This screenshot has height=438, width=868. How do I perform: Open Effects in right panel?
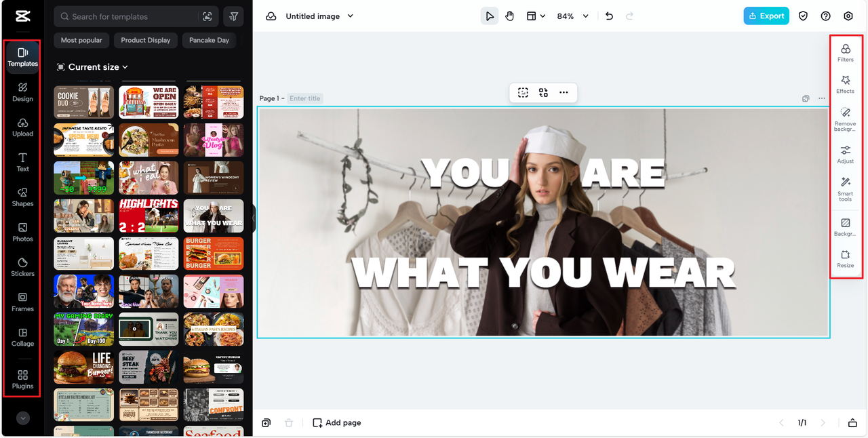coord(846,85)
